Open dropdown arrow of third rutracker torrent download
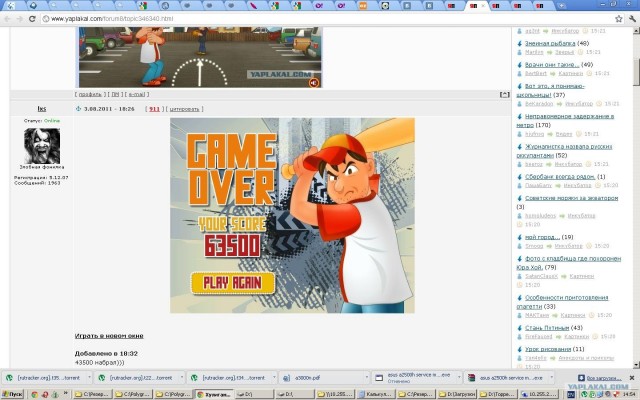Viewport: 640px width, 400px height. [274, 378]
